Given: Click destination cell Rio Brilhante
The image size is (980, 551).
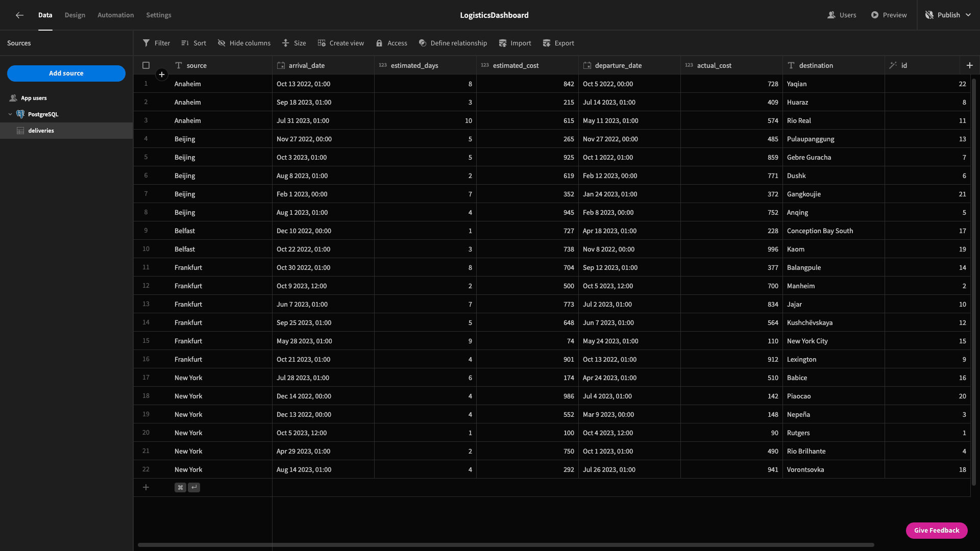Looking at the screenshot, I should [834, 451].
